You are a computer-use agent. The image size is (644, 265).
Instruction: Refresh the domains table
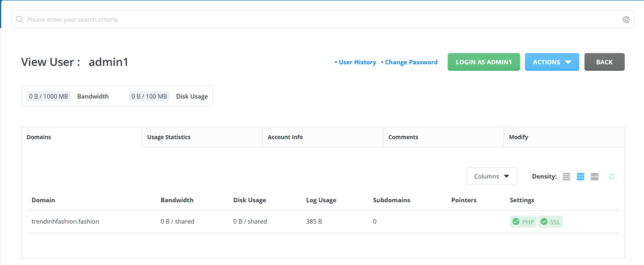611,177
